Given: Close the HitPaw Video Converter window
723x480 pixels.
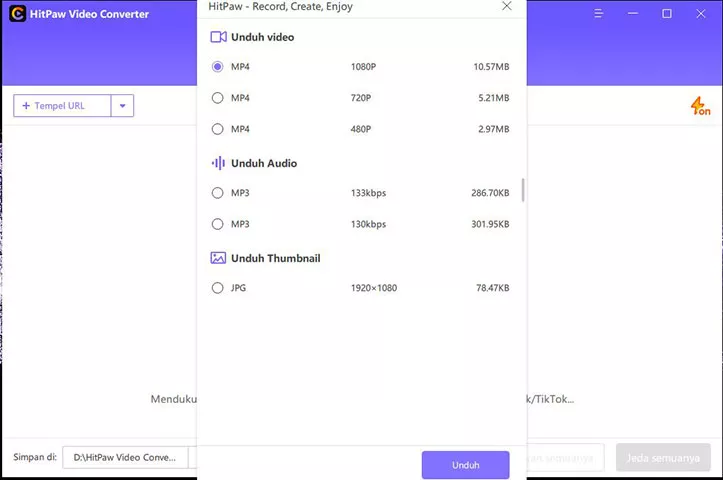Looking at the screenshot, I should 700,14.
